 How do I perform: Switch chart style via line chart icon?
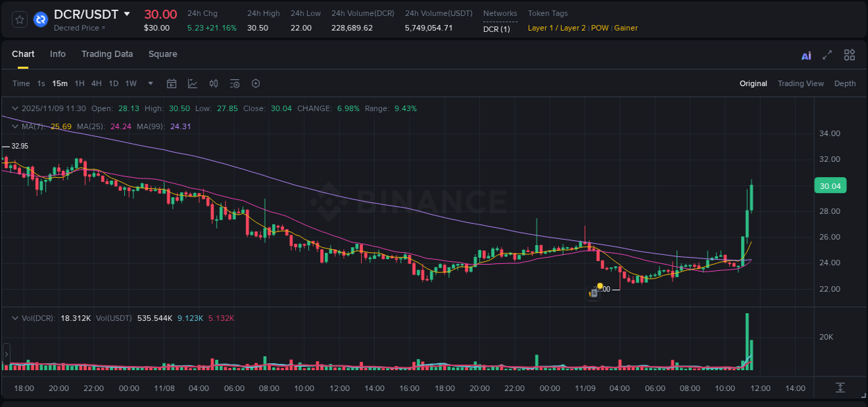click(192, 83)
